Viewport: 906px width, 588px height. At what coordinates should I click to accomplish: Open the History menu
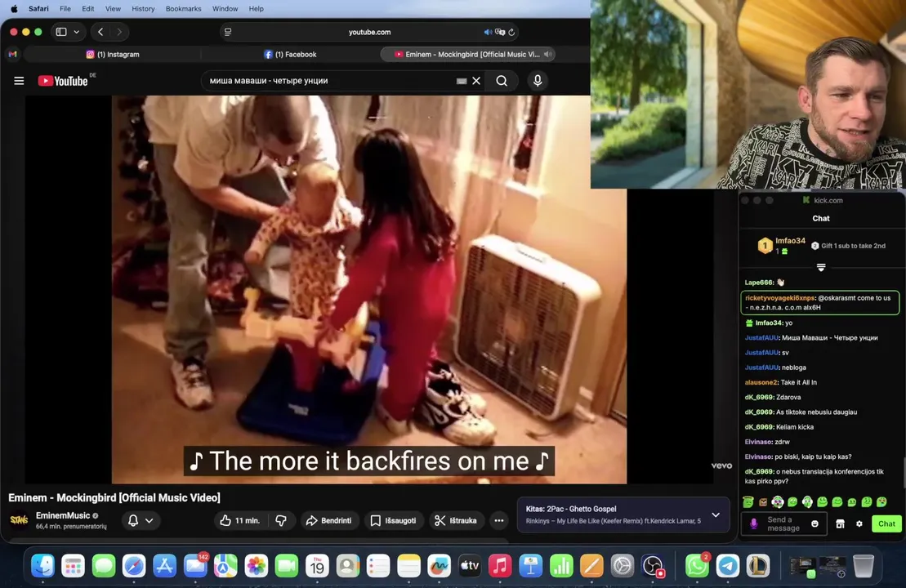tap(143, 9)
